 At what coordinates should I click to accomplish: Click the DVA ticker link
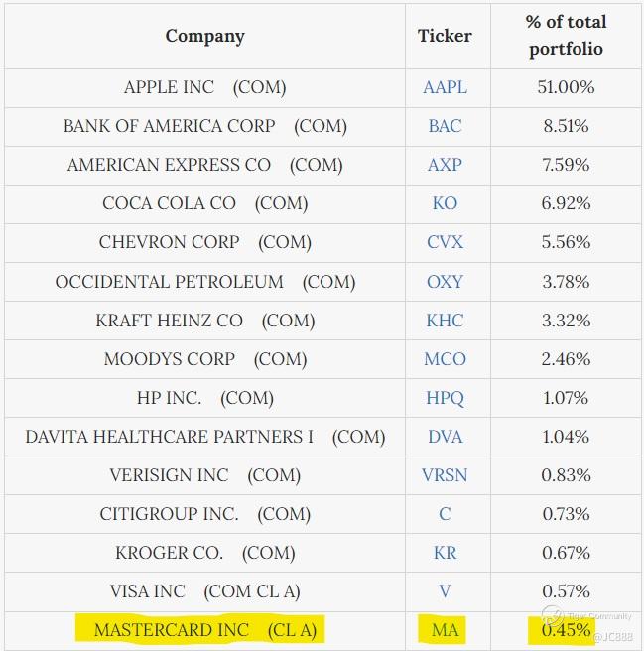pyautogui.click(x=445, y=437)
